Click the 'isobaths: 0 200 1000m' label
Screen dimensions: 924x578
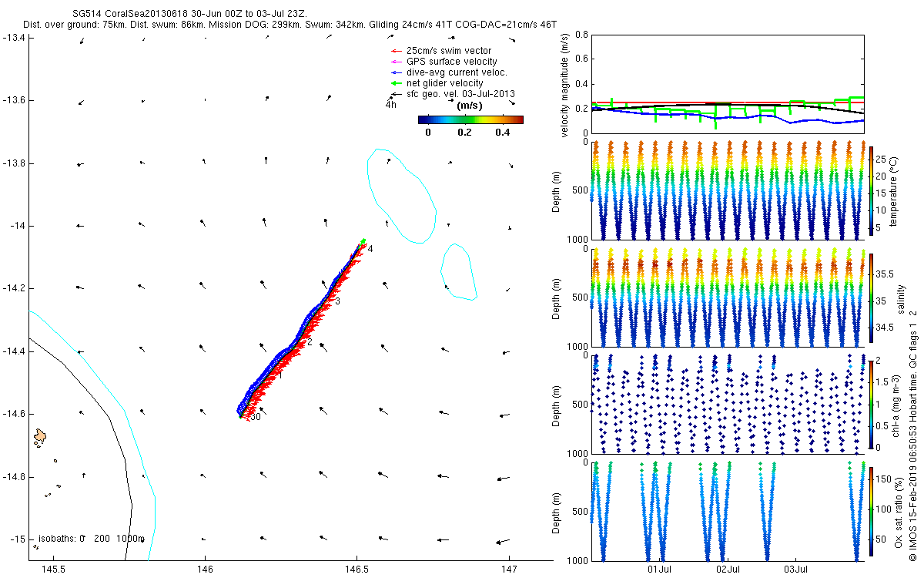pos(92,539)
